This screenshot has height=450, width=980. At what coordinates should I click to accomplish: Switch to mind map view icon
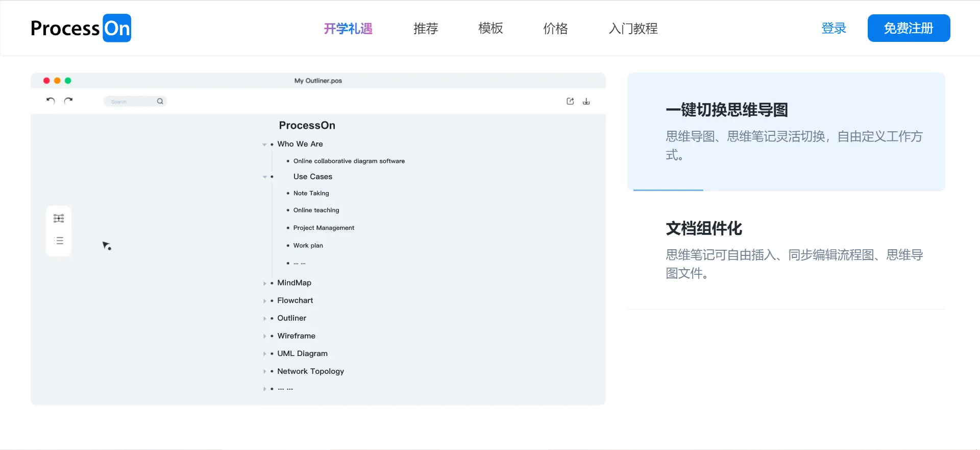click(x=59, y=219)
